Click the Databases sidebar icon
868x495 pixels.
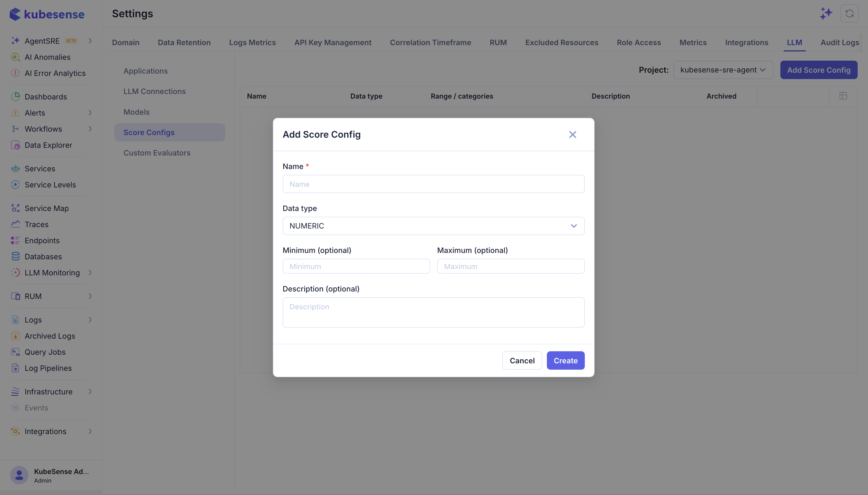(15, 256)
